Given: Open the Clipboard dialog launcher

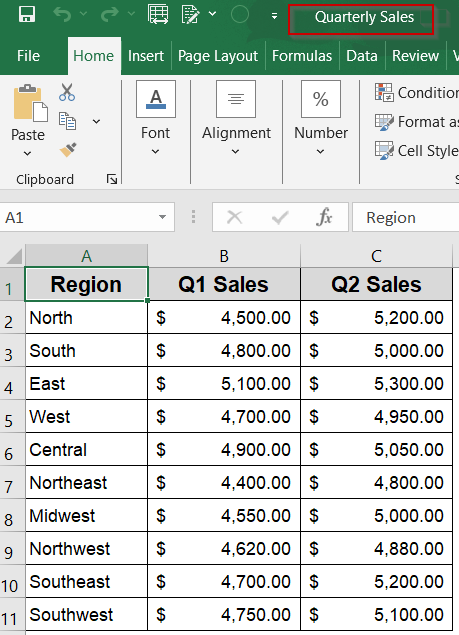Looking at the screenshot, I should coord(112,179).
